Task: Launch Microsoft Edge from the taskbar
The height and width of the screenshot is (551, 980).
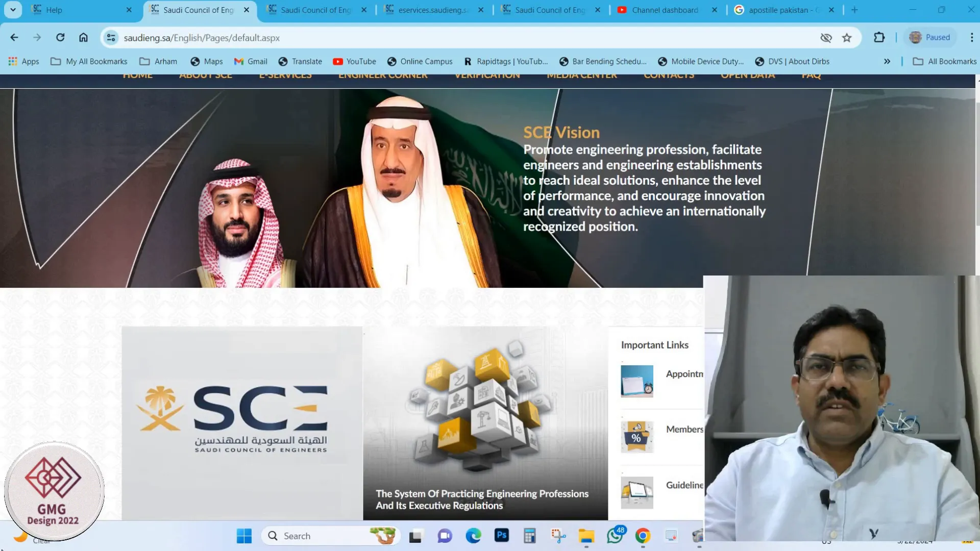Action: point(473,536)
